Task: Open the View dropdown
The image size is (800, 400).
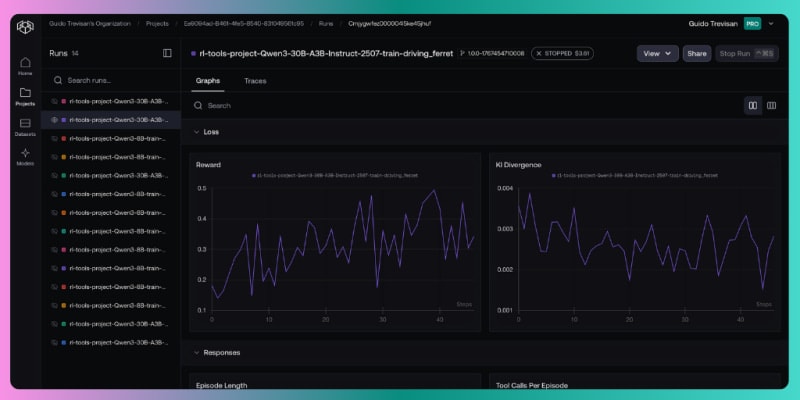Action: (657, 53)
